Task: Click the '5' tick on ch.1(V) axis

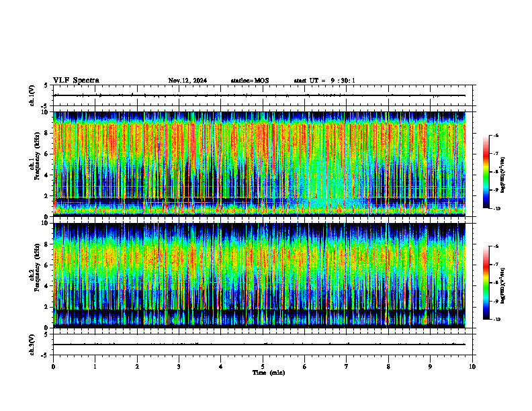Action: 47,85
